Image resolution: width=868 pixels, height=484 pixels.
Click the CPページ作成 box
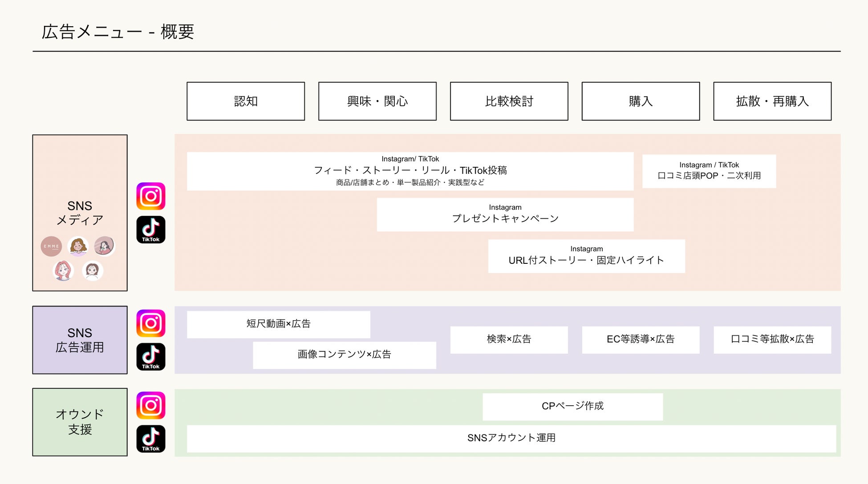(572, 407)
